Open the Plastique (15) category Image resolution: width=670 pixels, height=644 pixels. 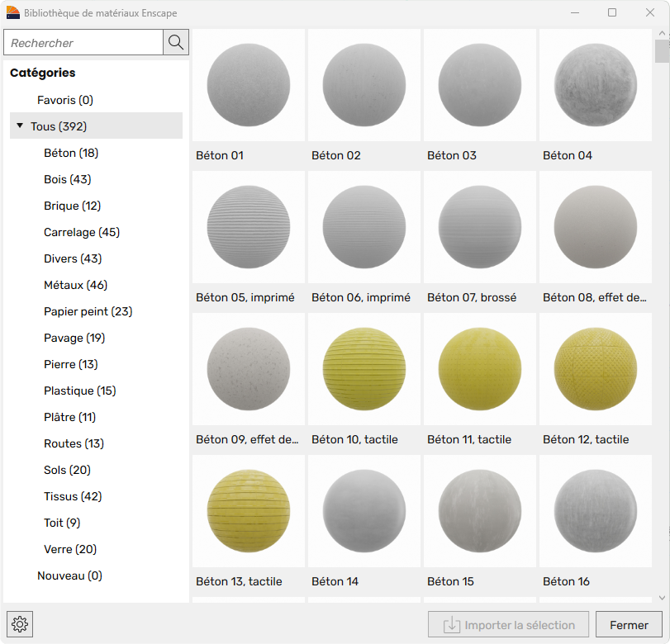(80, 391)
